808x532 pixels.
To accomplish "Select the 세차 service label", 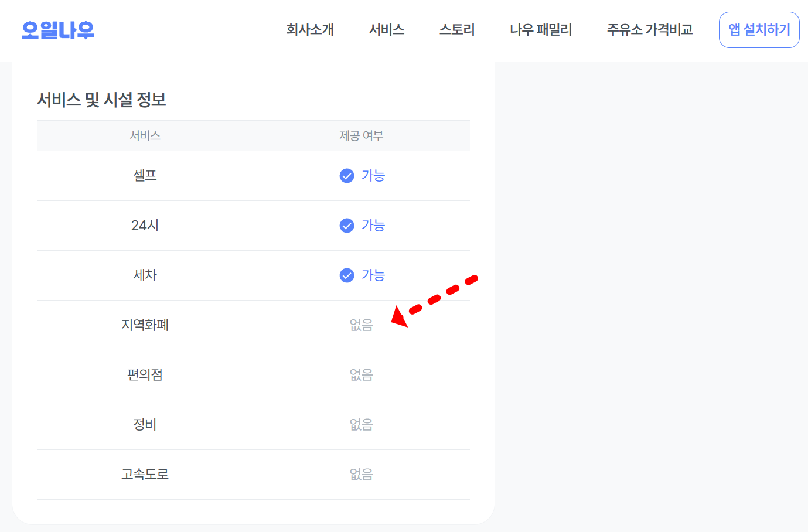I will [x=145, y=275].
